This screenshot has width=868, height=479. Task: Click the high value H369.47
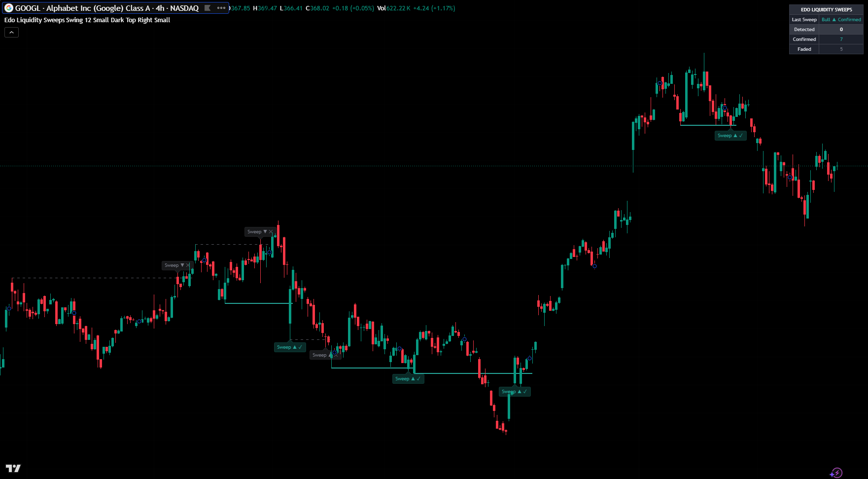point(265,8)
